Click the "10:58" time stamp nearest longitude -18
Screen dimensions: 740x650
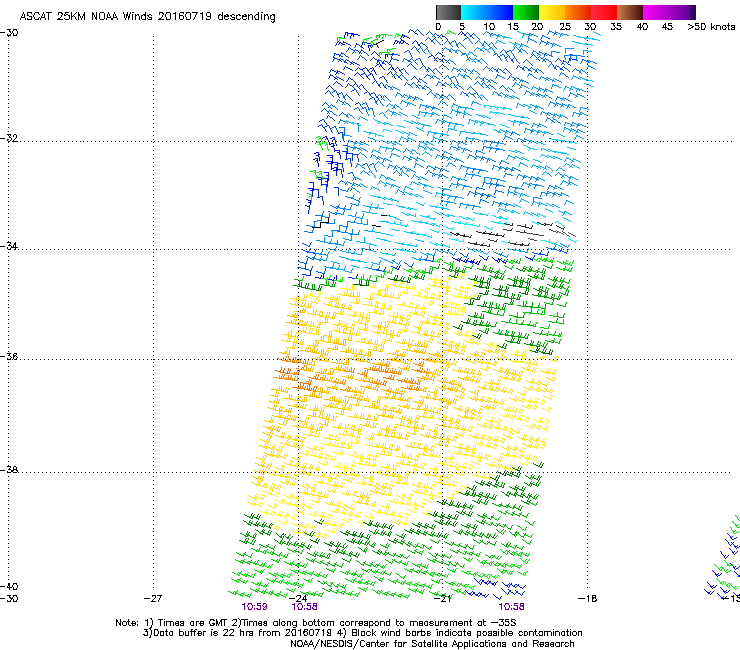pos(512,607)
